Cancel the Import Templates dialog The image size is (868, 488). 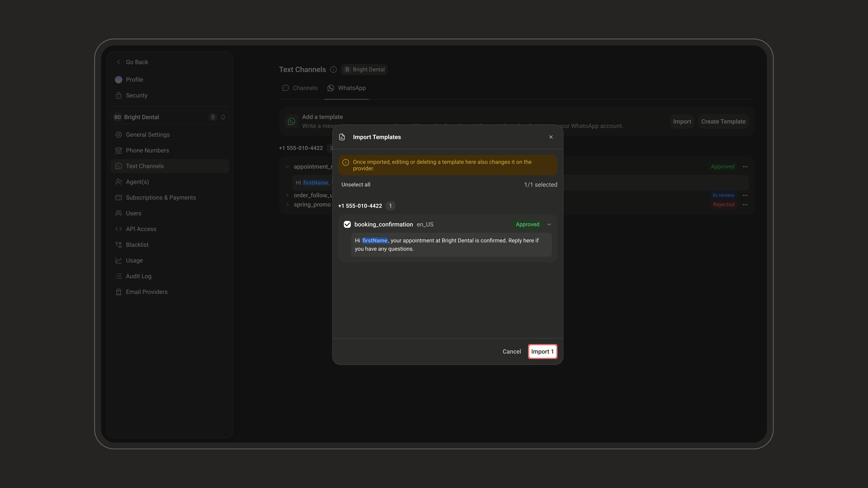[x=511, y=351]
